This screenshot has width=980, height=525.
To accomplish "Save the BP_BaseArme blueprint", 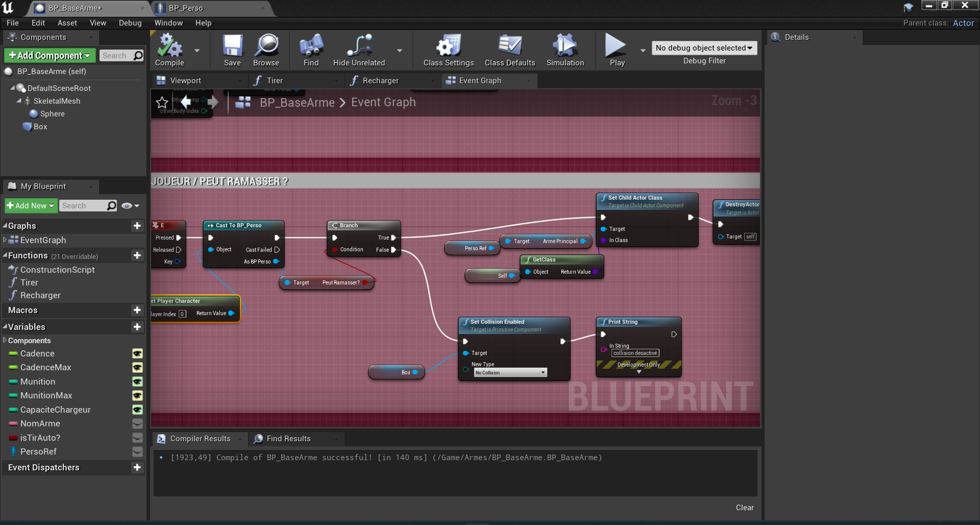I will [x=232, y=50].
